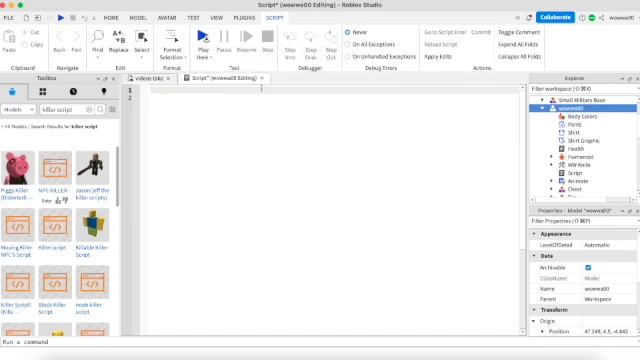Image resolution: width=640 pixels, height=360 pixels.
Task: Switch to the HOME ribbon tab
Action: 111,18
